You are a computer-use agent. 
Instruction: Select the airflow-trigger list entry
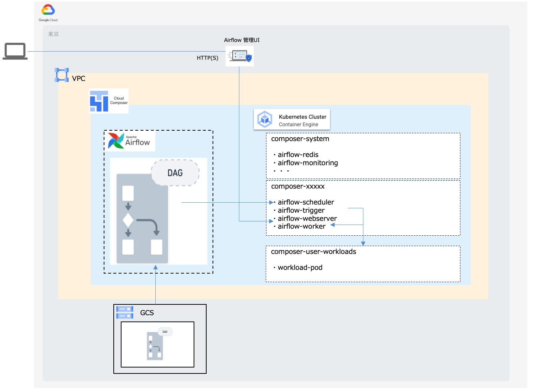(301, 210)
